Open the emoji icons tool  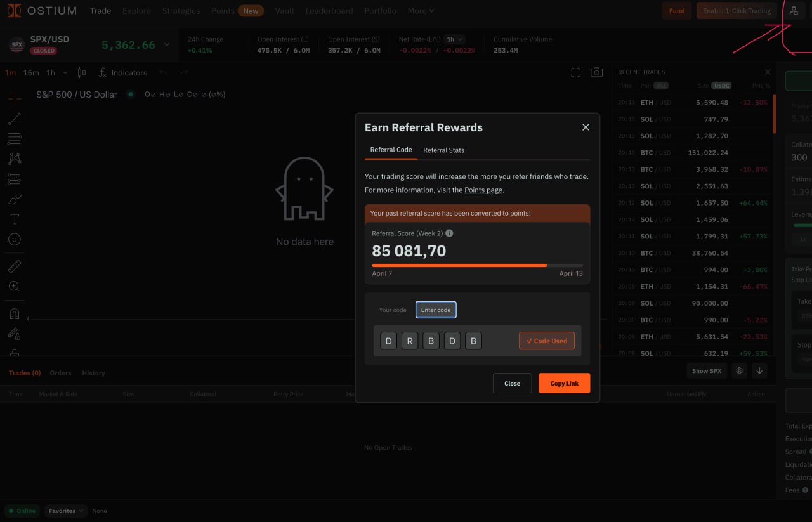[15, 239]
